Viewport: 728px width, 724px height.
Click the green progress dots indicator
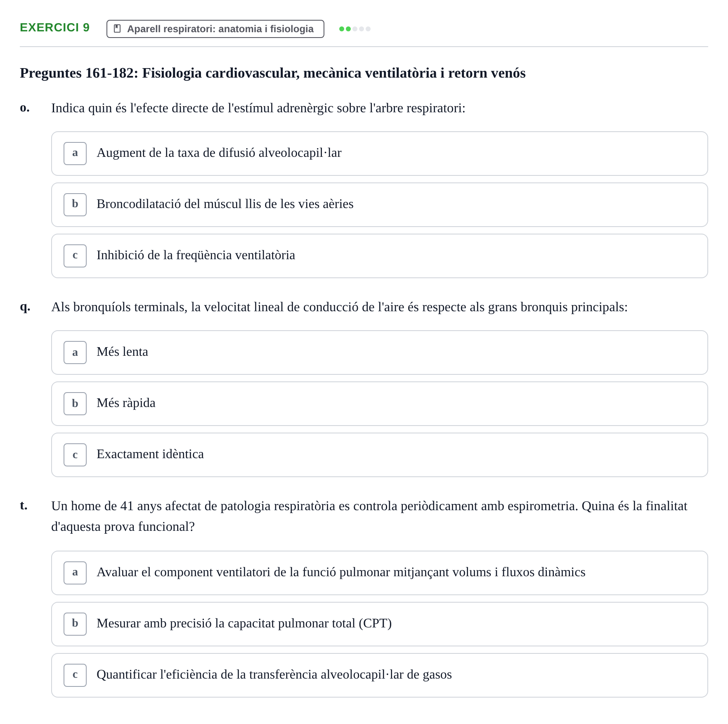355,29
